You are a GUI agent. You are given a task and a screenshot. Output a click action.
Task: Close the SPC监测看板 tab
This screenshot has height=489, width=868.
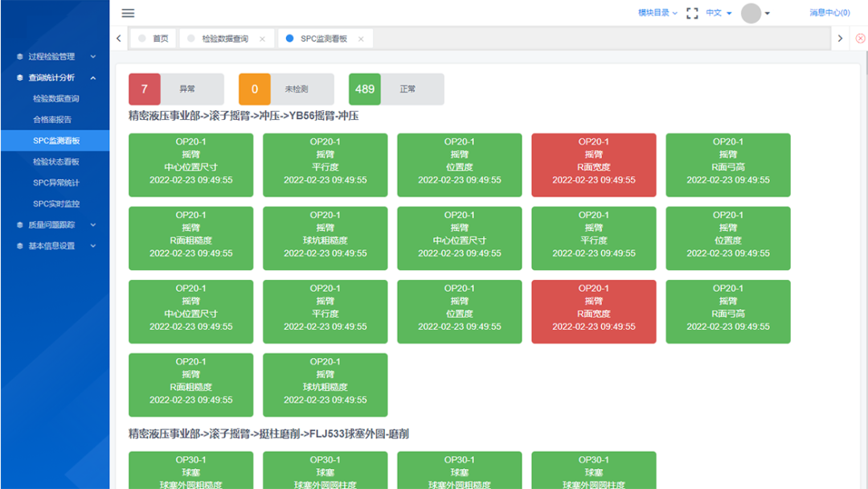361,39
